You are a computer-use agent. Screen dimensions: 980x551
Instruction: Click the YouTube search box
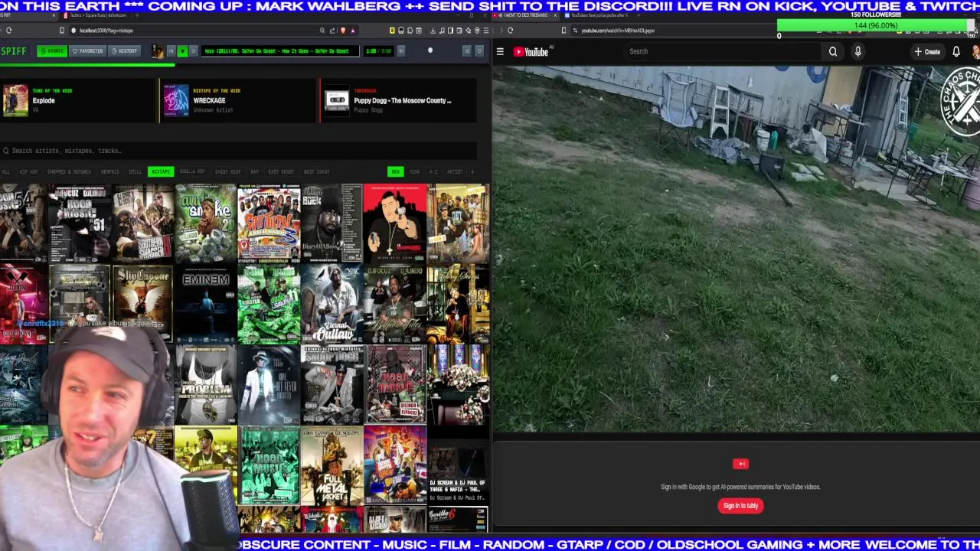tap(721, 51)
